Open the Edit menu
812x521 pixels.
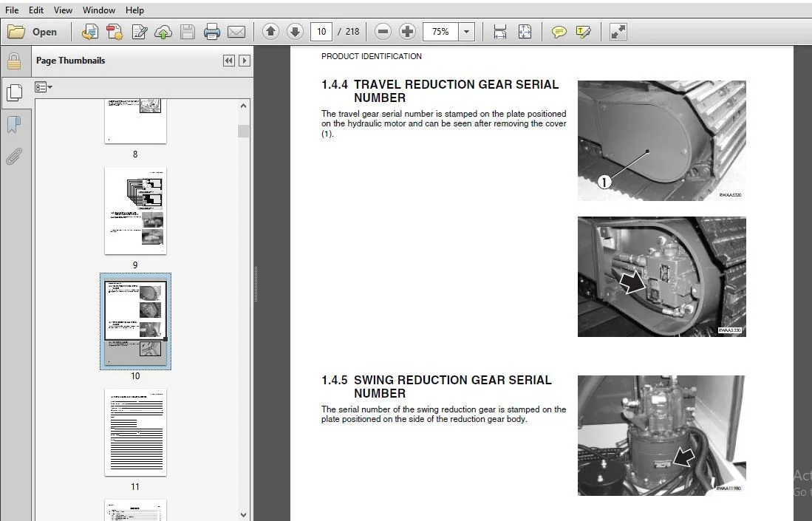click(x=35, y=10)
